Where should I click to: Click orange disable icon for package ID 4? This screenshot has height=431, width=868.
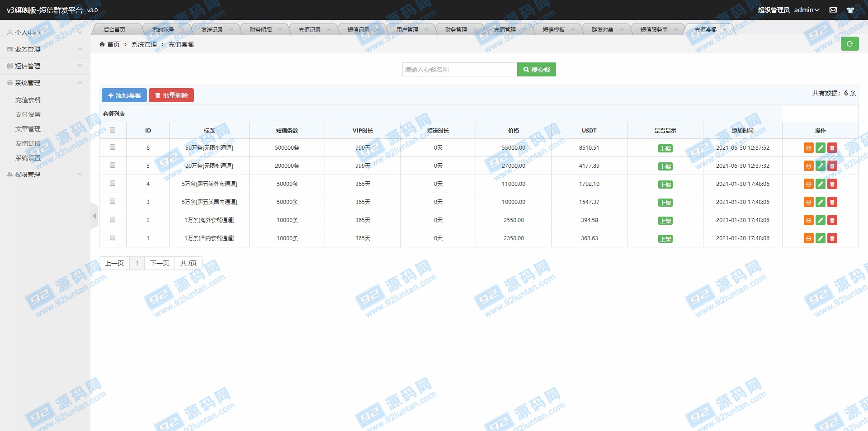808,184
